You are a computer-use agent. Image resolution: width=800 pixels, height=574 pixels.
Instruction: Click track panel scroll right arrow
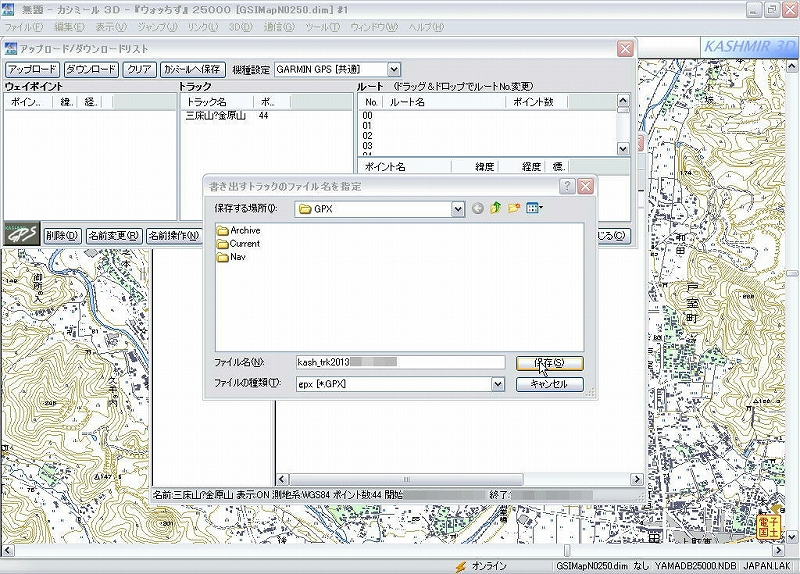pyautogui.click(x=637, y=480)
